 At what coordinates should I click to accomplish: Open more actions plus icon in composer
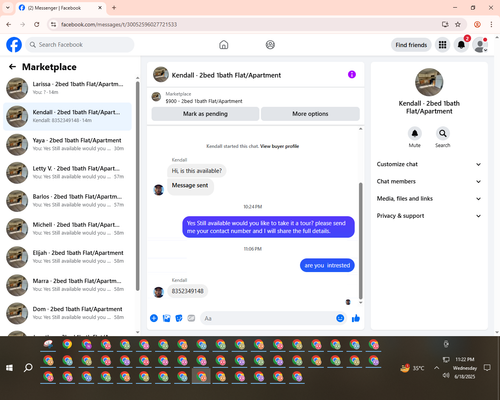(154, 318)
